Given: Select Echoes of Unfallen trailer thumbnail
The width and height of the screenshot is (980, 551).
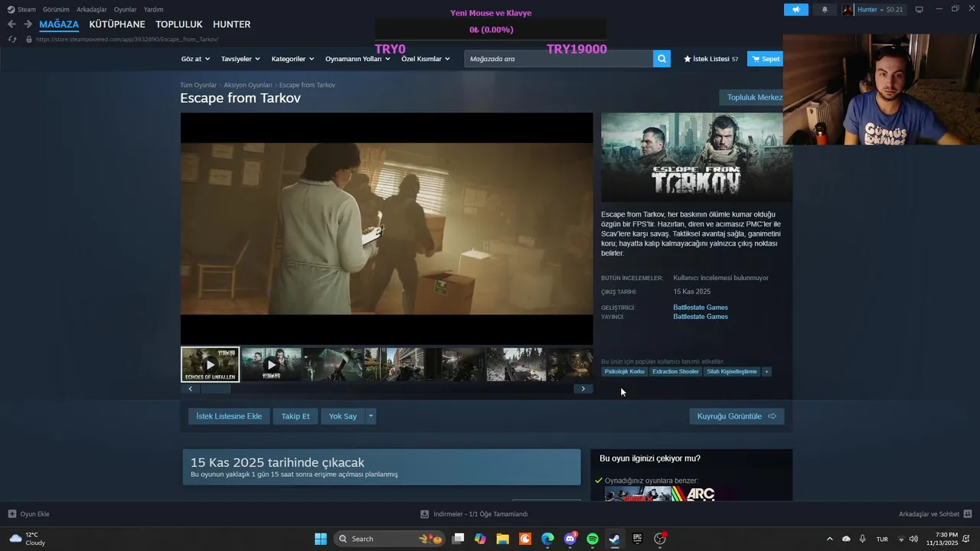Looking at the screenshot, I should (211, 364).
